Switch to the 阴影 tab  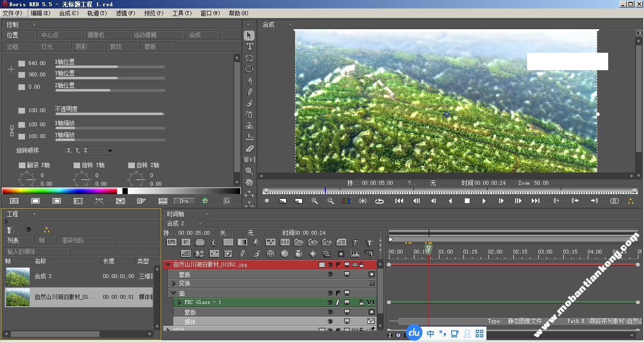89,47
